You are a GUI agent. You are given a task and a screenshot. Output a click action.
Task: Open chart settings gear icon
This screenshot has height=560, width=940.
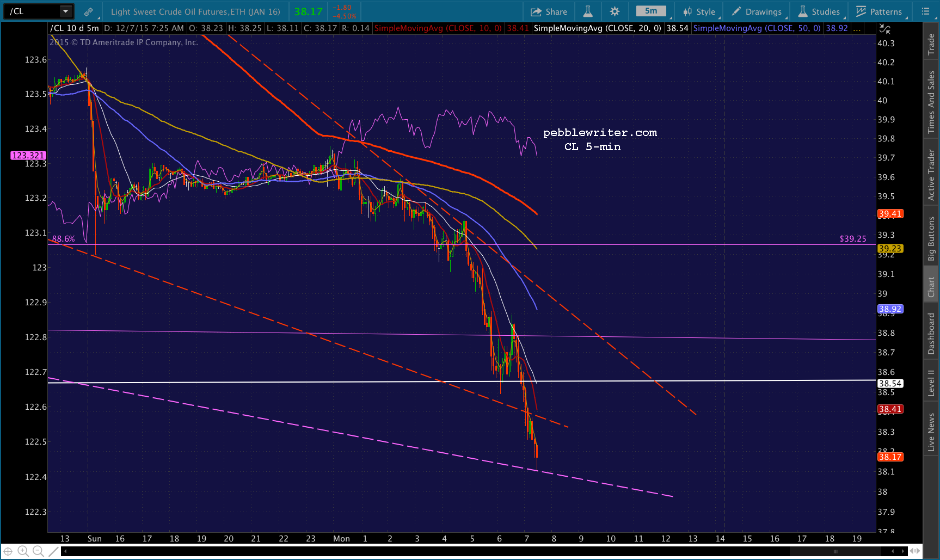615,11
